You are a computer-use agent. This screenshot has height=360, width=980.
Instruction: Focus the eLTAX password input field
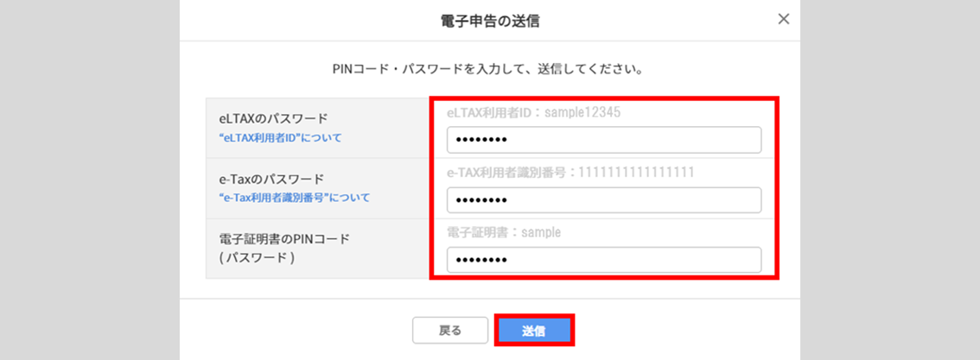coord(603,140)
